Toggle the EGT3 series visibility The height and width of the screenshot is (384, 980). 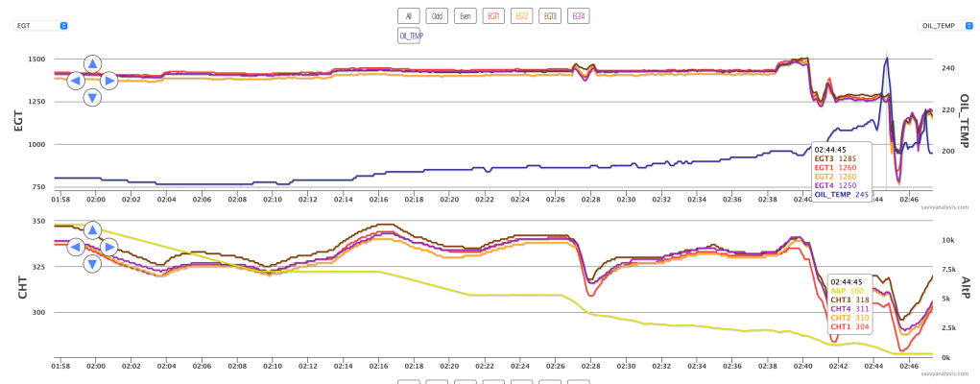550,15
